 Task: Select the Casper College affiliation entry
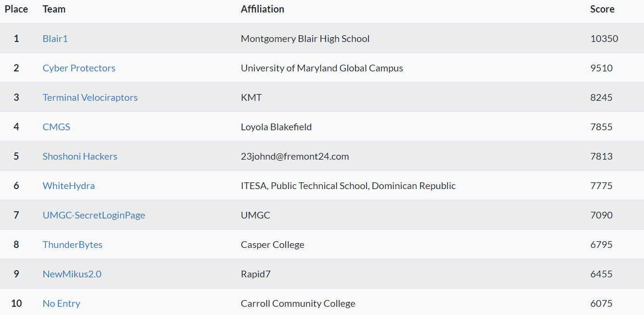[272, 245]
